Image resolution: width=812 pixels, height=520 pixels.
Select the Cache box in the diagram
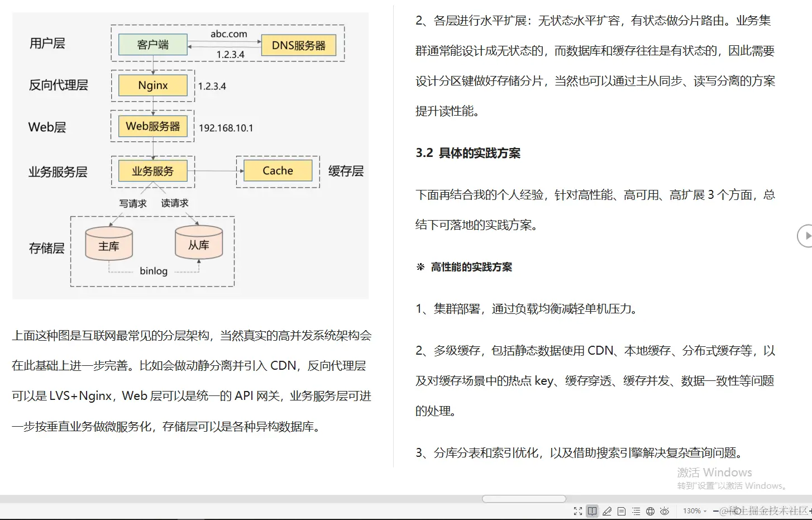278,170
